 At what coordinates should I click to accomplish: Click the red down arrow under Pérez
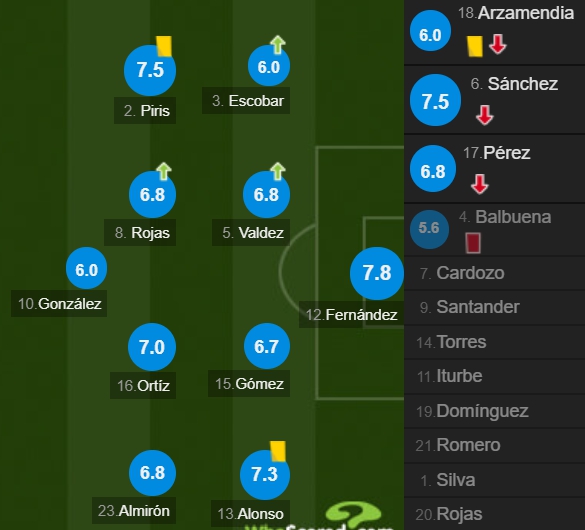[x=479, y=184]
